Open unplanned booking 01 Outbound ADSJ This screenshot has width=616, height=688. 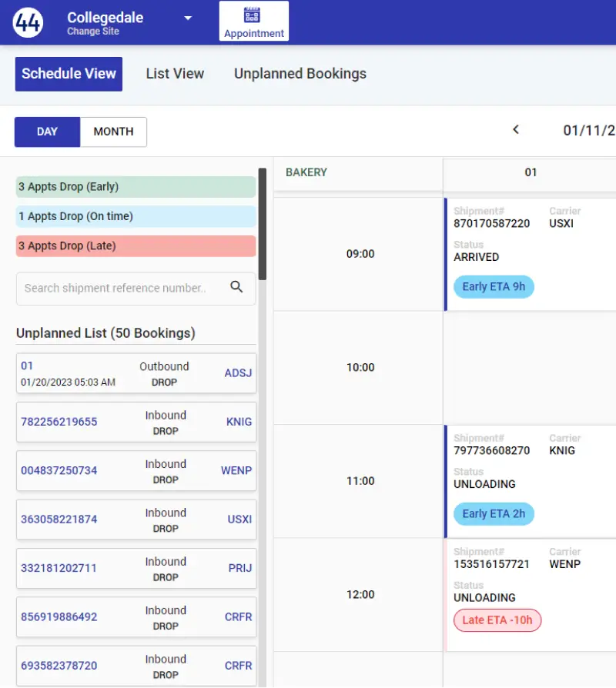tap(136, 373)
